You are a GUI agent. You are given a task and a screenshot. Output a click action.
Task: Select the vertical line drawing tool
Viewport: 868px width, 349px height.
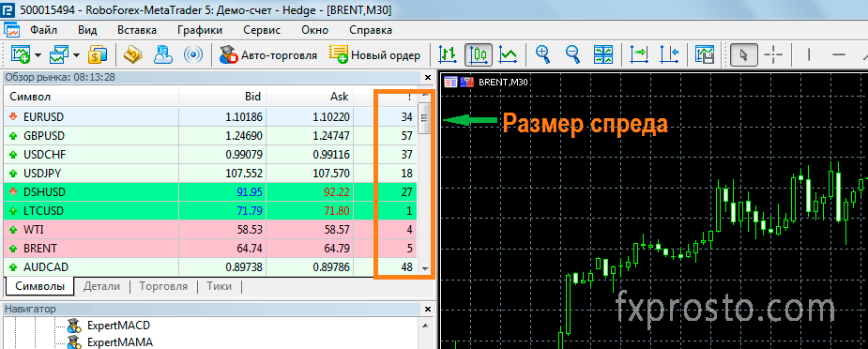pos(809,54)
